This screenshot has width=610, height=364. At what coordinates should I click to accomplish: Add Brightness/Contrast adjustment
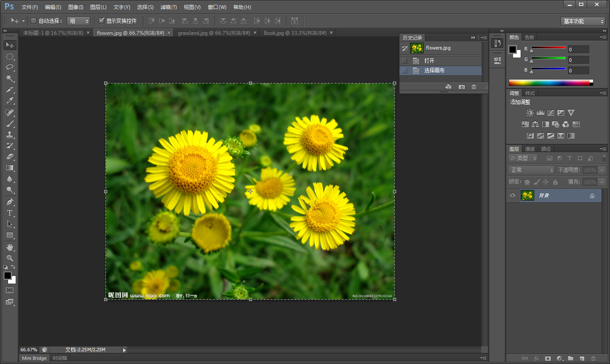pyautogui.click(x=530, y=113)
